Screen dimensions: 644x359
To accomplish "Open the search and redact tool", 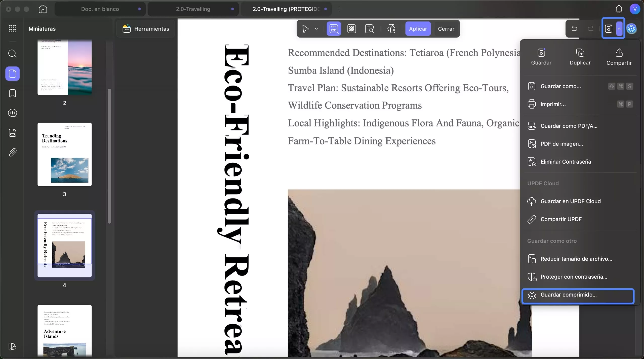I will pos(369,29).
